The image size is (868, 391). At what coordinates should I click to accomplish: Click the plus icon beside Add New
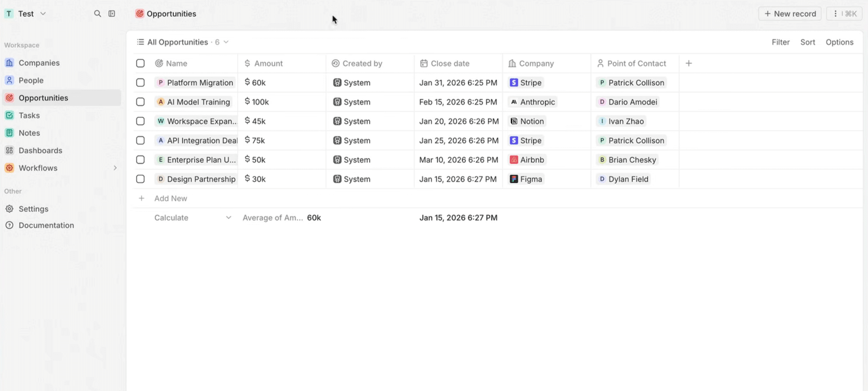point(142,198)
